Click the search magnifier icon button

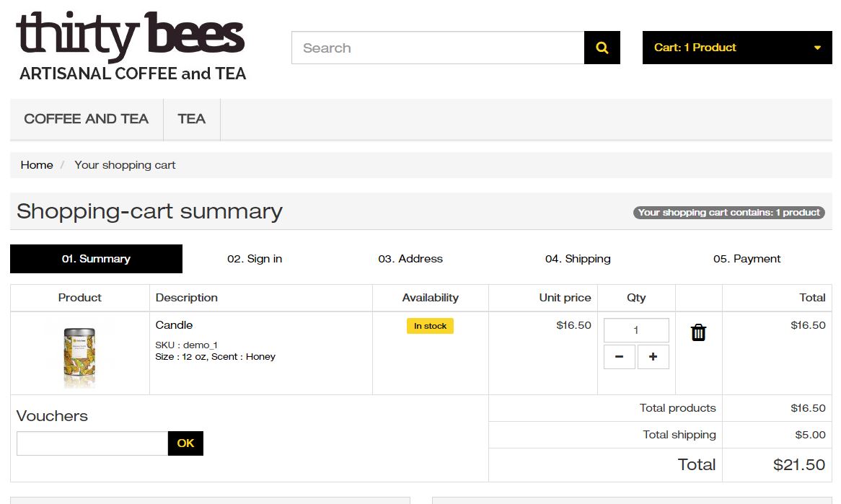[x=602, y=48]
